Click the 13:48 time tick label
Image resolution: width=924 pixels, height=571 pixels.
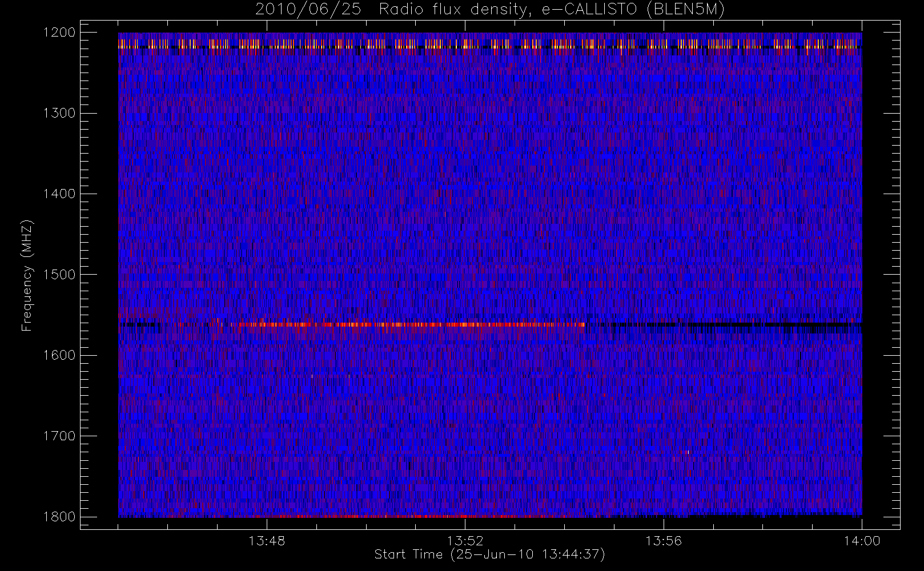[x=267, y=541]
